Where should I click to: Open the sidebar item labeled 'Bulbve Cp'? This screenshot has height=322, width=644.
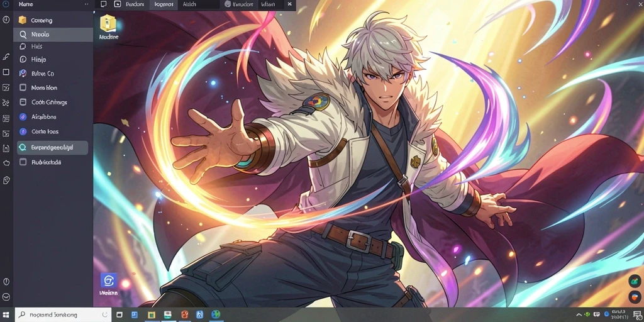(53, 74)
